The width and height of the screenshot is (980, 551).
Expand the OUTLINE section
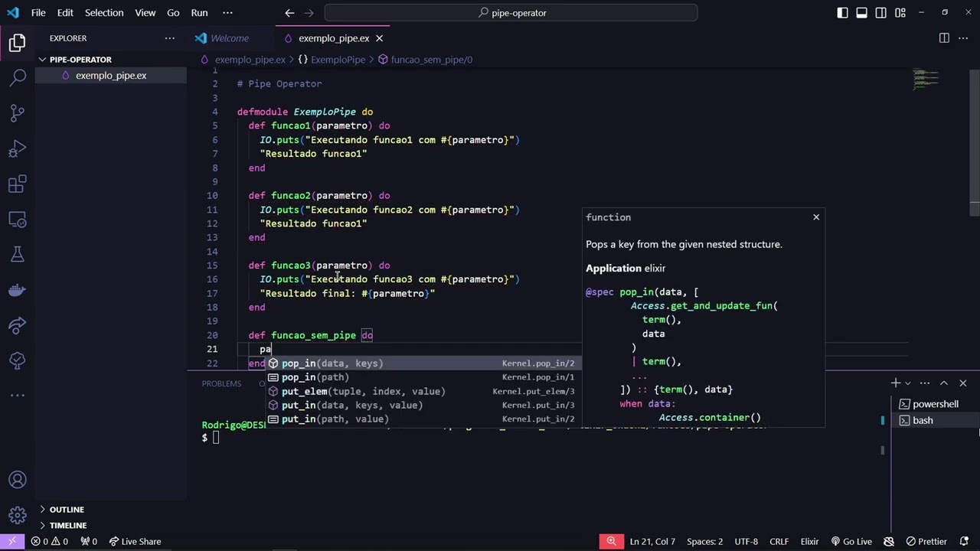(x=67, y=510)
